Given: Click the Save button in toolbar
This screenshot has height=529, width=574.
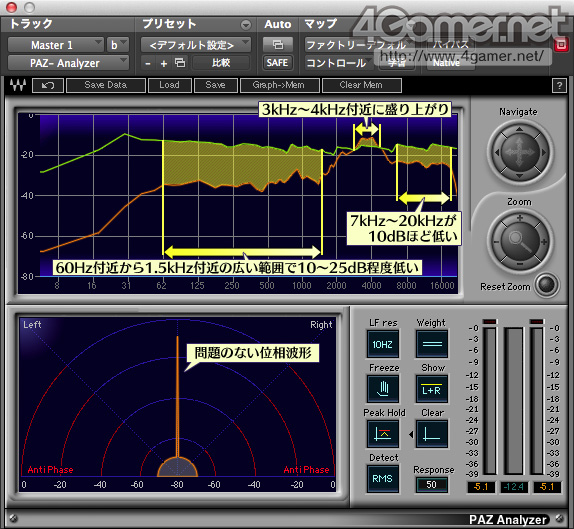Looking at the screenshot, I should click(x=216, y=85).
